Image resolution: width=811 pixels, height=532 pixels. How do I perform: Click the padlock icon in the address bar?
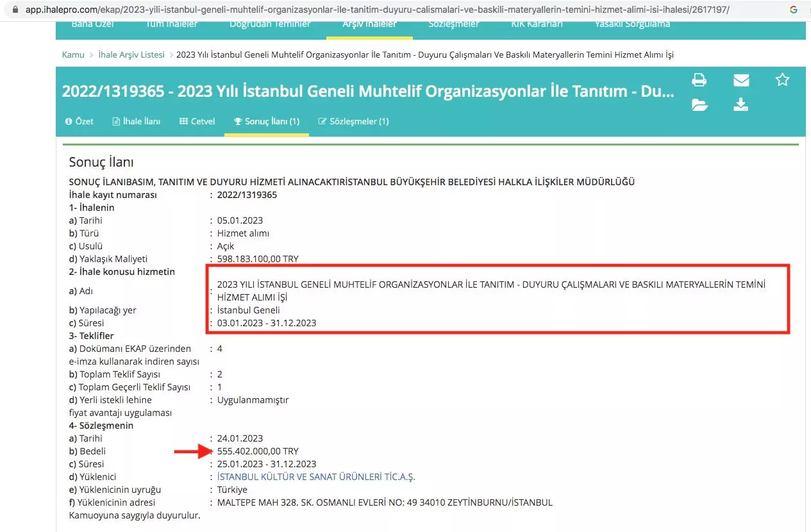coord(15,10)
